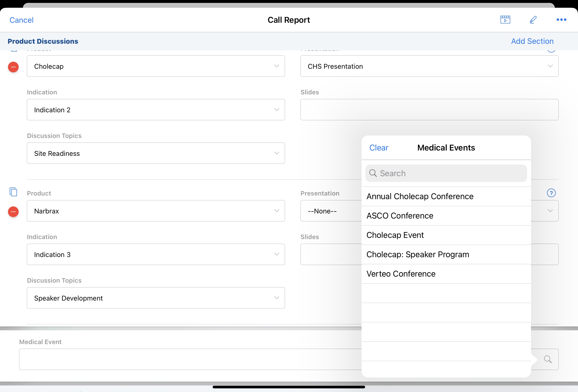The image size is (578, 392).
Task: Expand the Speaker Development dropdown
Action: [x=156, y=298]
